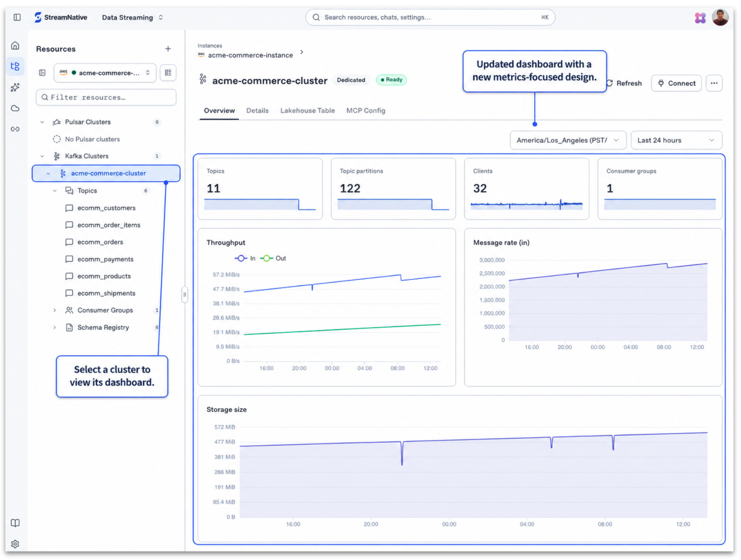741x560 pixels.
Task: Open the Last 24 hours time range dropdown
Action: (x=676, y=140)
